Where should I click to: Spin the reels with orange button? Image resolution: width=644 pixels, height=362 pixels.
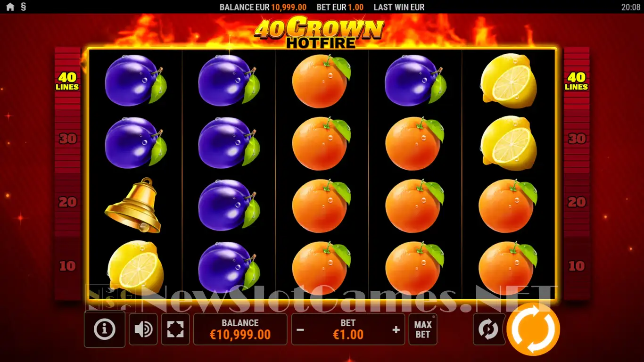pos(533,329)
